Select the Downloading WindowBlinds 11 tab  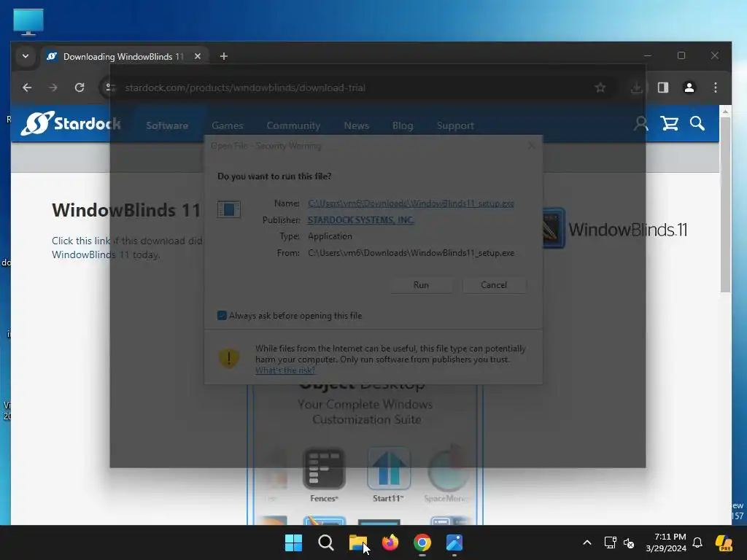coord(123,56)
